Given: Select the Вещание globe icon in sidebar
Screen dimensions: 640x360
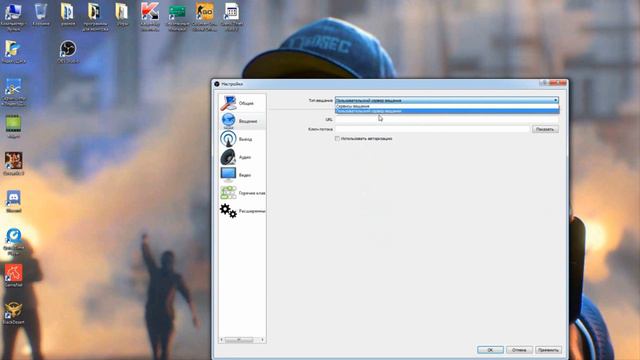Looking at the screenshot, I should (x=228, y=121).
